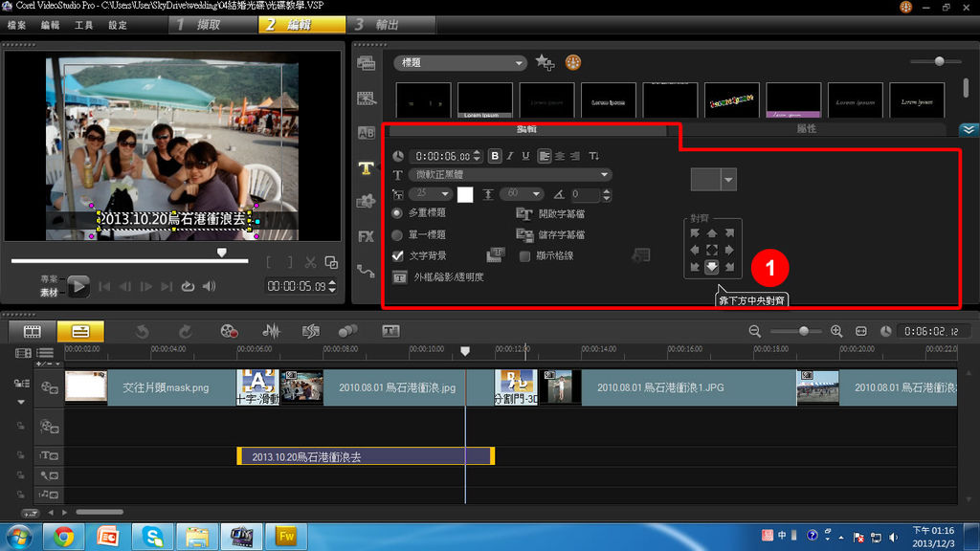Switch to the 屬性 attributes tab
Screen dimensions: 980x551
pyautogui.click(x=806, y=129)
